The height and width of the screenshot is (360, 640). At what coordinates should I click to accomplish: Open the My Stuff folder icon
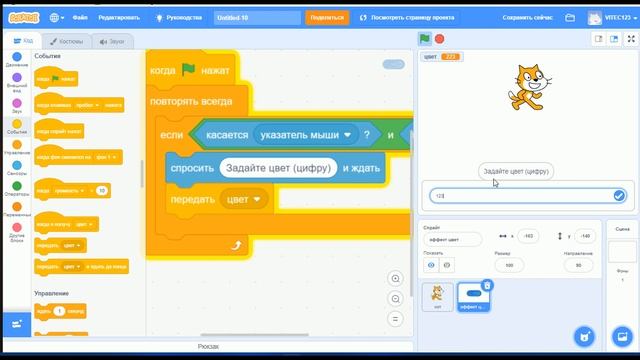[x=570, y=18]
